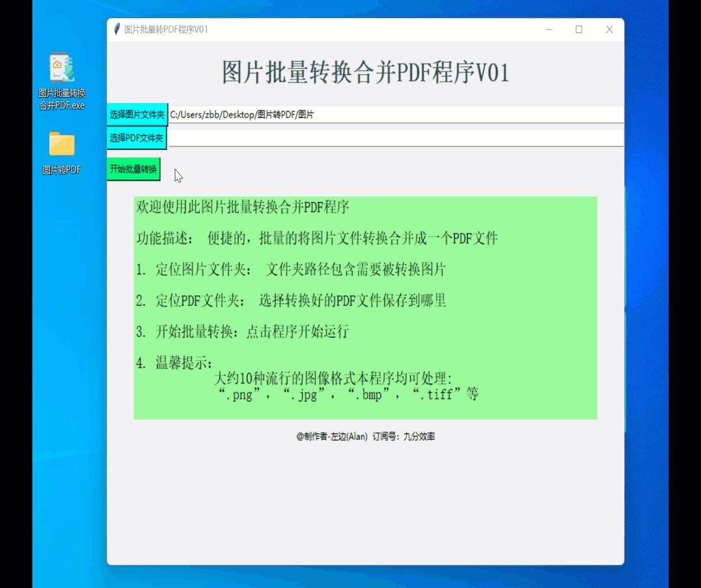The height and width of the screenshot is (588, 701).
Task: Click the image folder path input field
Action: [389, 114]
